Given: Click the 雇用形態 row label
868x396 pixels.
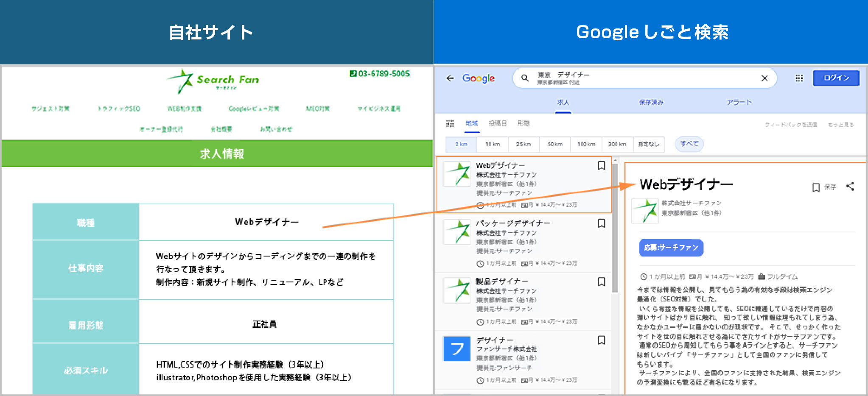Looking at the screenshot, I should 86,325.
